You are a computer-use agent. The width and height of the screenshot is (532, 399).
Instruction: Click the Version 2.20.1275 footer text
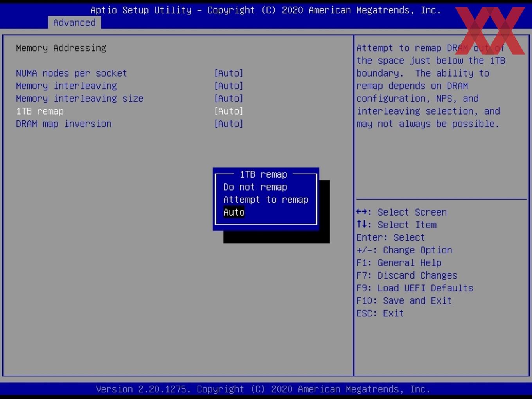tap(263, 389)
